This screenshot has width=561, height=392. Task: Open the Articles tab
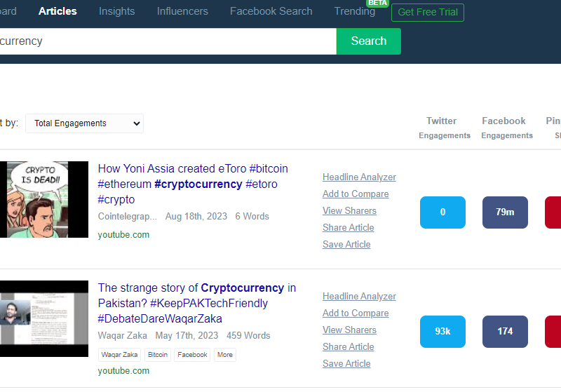coord(58,11)
